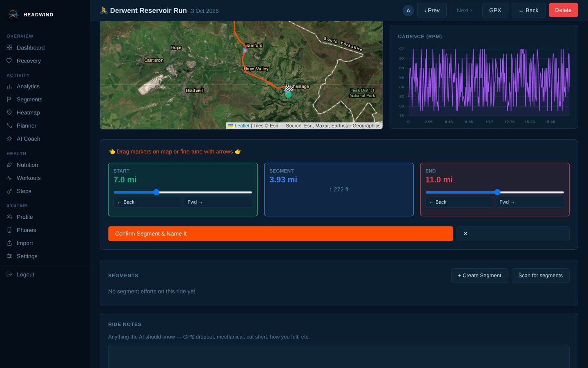
Task: Click the Profile people icon
Action: click(9, 217)
